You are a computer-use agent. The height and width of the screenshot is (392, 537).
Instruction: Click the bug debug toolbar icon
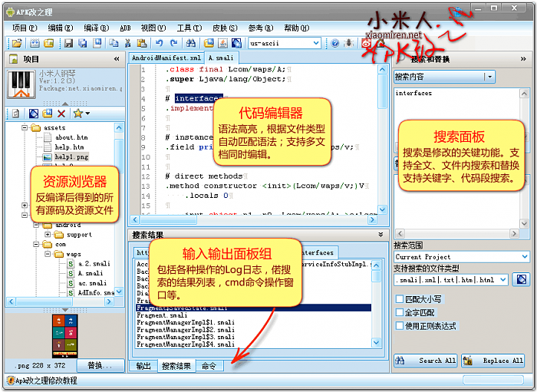tap(349, 43)
